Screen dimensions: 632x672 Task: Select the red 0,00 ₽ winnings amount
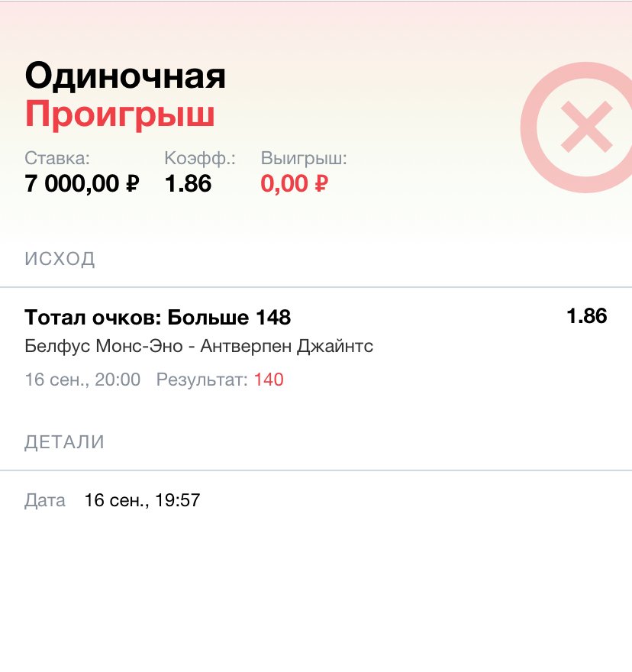click(294, 184)
